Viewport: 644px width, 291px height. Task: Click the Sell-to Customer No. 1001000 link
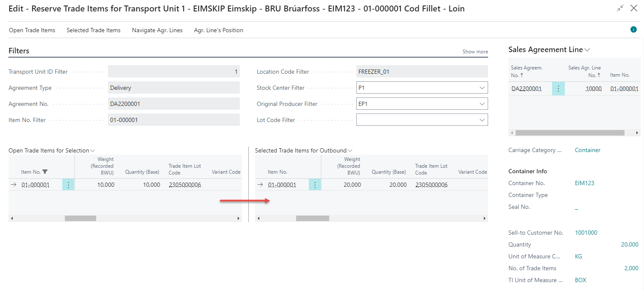[x=586, y=233]
